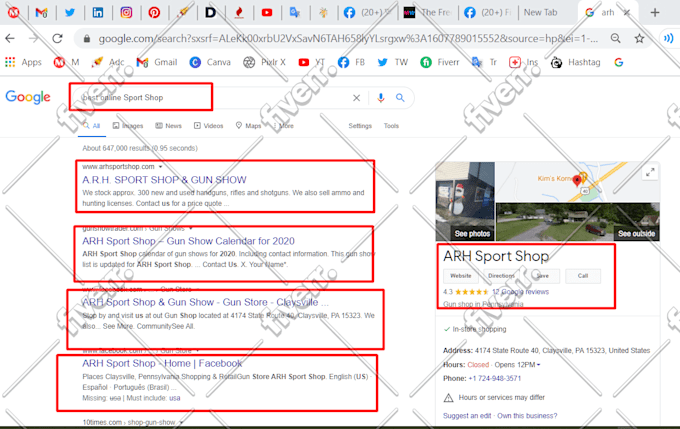680x429 pixels.
Task: Open Gun Show Calendar for 2020 result
Action: [188, 241]
